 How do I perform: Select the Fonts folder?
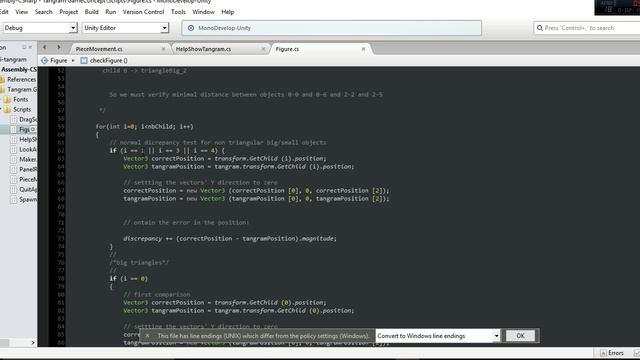(x=20, y=100)
